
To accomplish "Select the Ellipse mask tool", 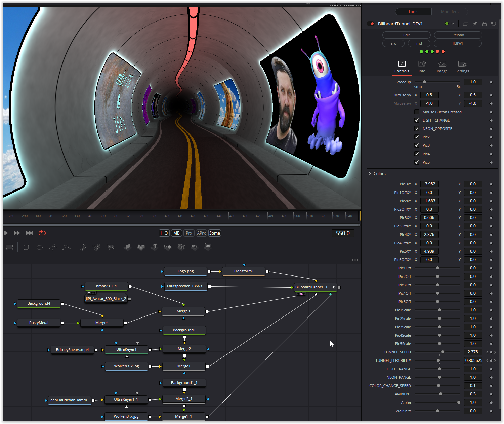I will (40, 247).
